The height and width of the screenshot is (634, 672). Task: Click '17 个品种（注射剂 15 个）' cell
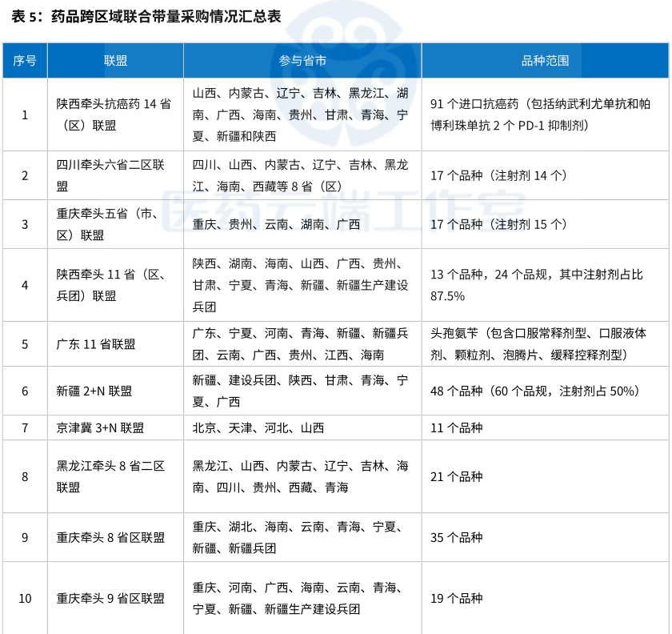tap(545, 224)
